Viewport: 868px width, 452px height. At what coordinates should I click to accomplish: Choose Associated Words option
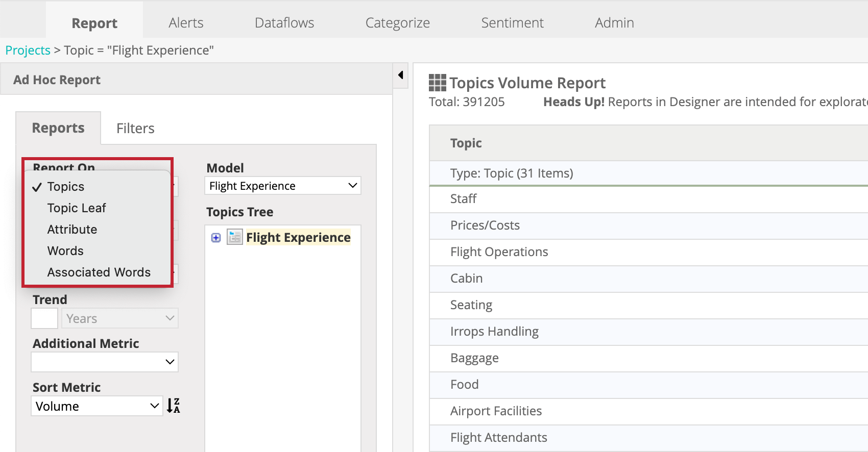99,272
